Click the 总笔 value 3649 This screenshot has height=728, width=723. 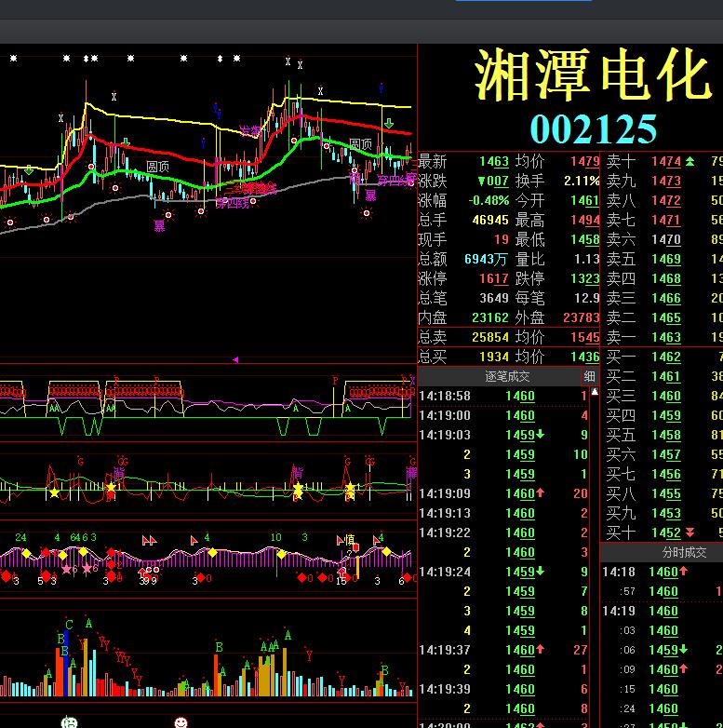tap(494, 298)
